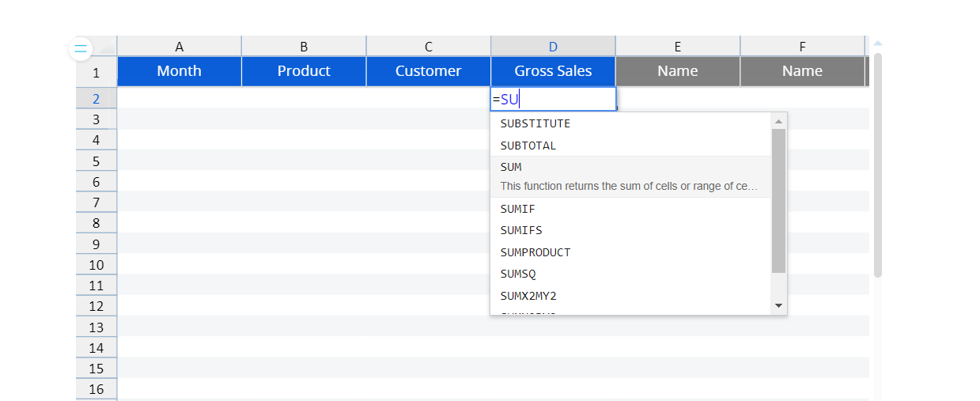
Task: Click the autocomplete list scroll-down arrow
Action: 778,305
